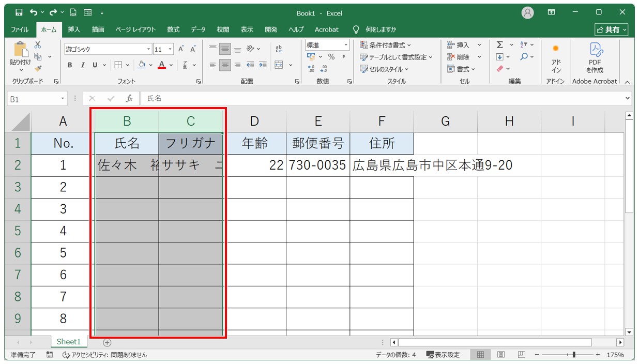Redo the last undone action
Image resolution: width=639 pixels, height=364 pixels.
click(x=53, y=12)
